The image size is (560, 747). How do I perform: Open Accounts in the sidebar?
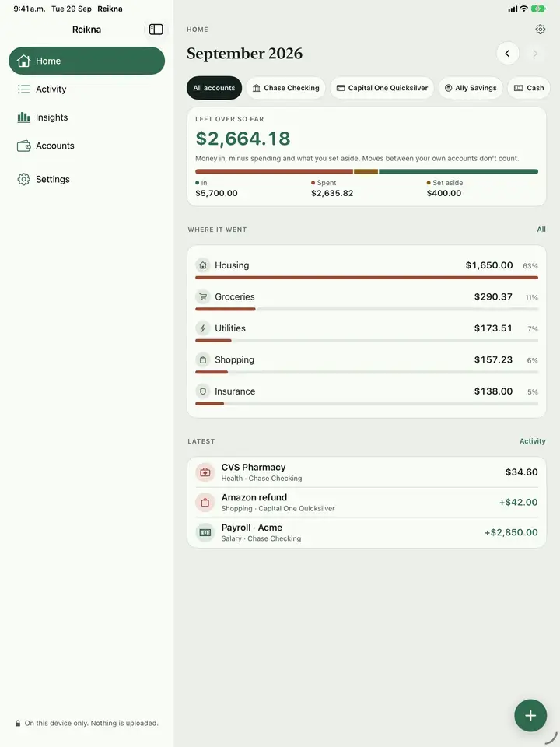[86, 146]
